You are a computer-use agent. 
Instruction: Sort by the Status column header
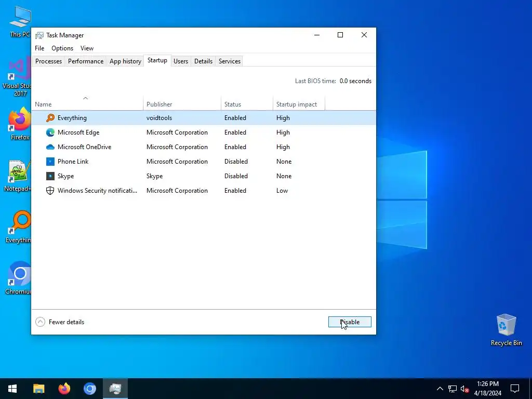[247, 104]
